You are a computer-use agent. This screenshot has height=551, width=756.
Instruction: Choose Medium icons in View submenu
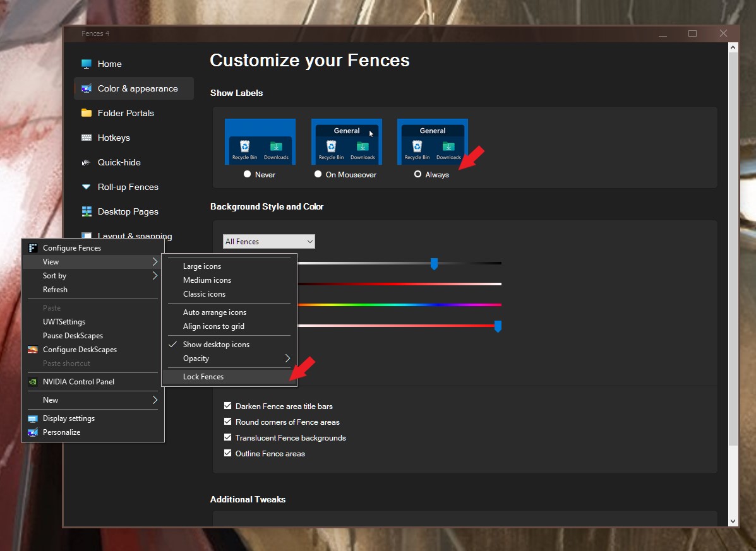229,280
